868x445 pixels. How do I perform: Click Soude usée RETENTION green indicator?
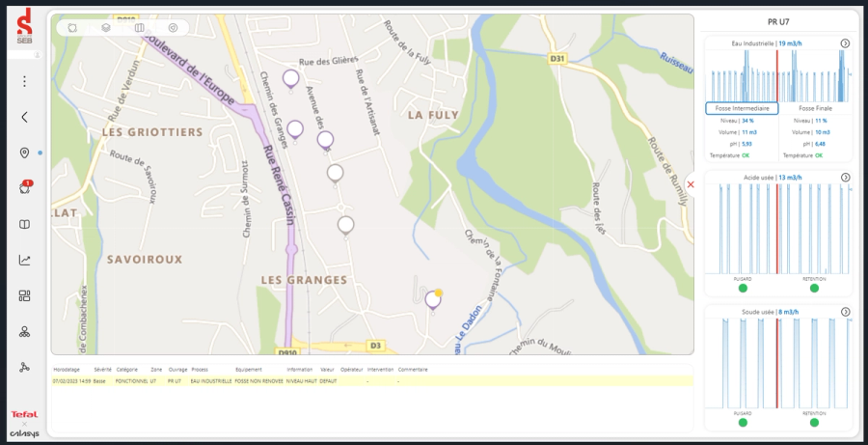point(814,423)
